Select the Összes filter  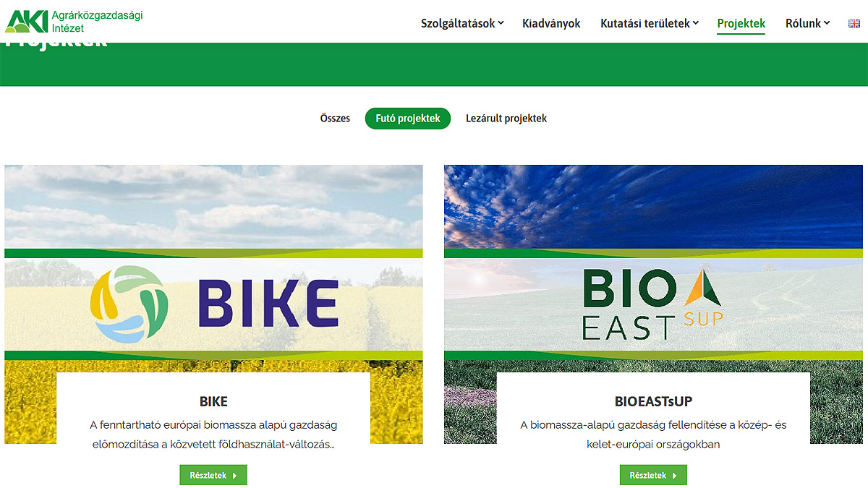click(335, 119)
